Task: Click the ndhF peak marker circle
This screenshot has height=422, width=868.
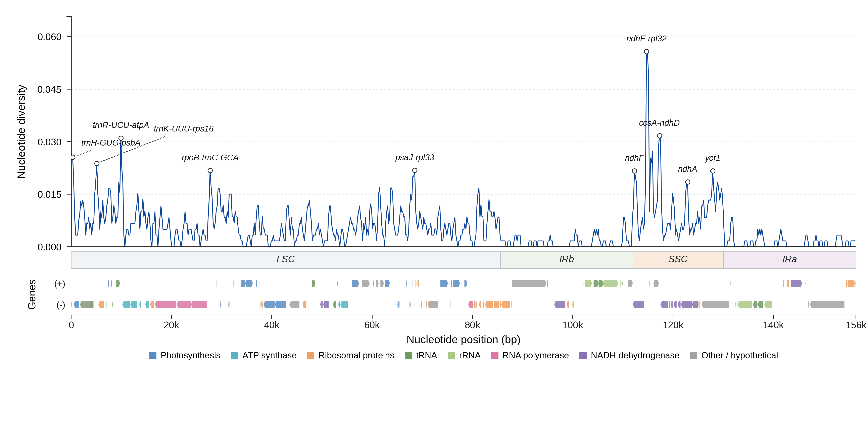Action: coord(634,171)
